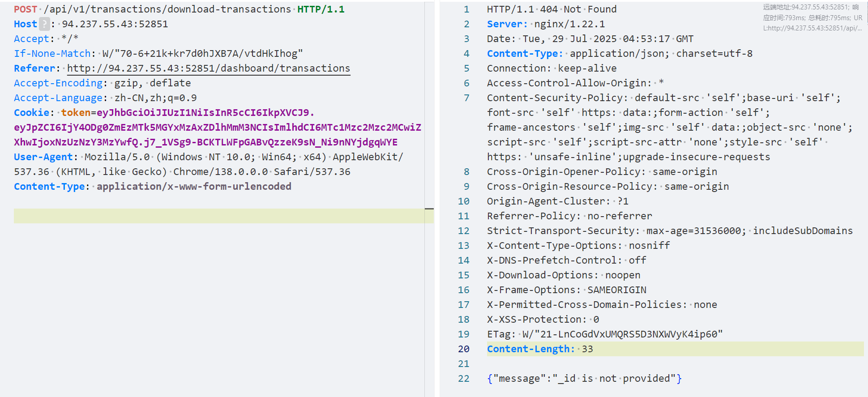Click the request Content-Type header value
The width and height of the screenshot is (868, 397).
(x=194, y=186)
